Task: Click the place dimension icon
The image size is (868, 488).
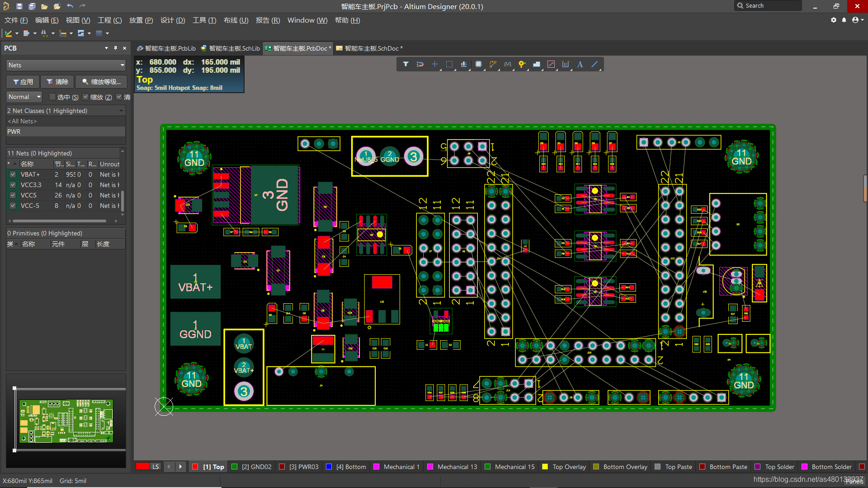Action: 566,64
